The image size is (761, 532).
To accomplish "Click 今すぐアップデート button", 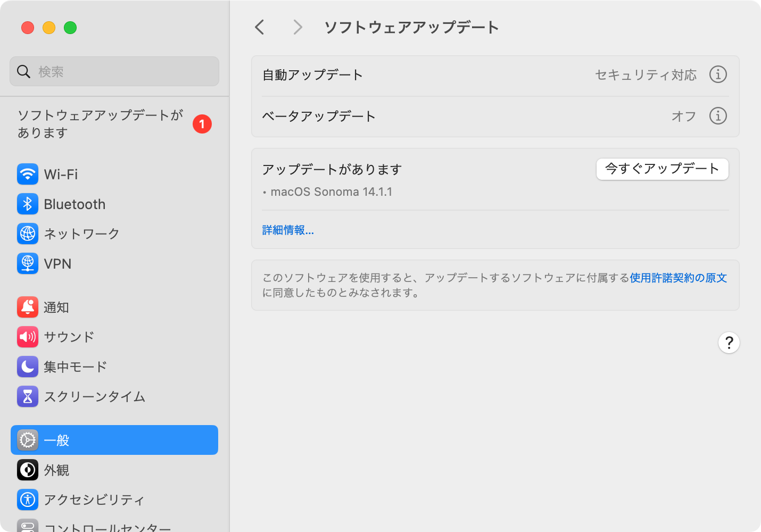I will 663,169.
